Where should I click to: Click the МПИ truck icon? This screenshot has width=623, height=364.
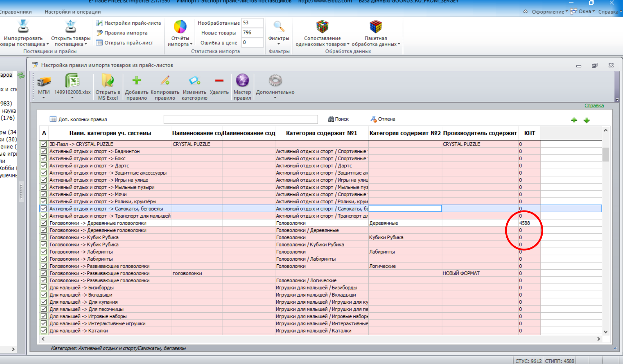(x=44, y=81)
